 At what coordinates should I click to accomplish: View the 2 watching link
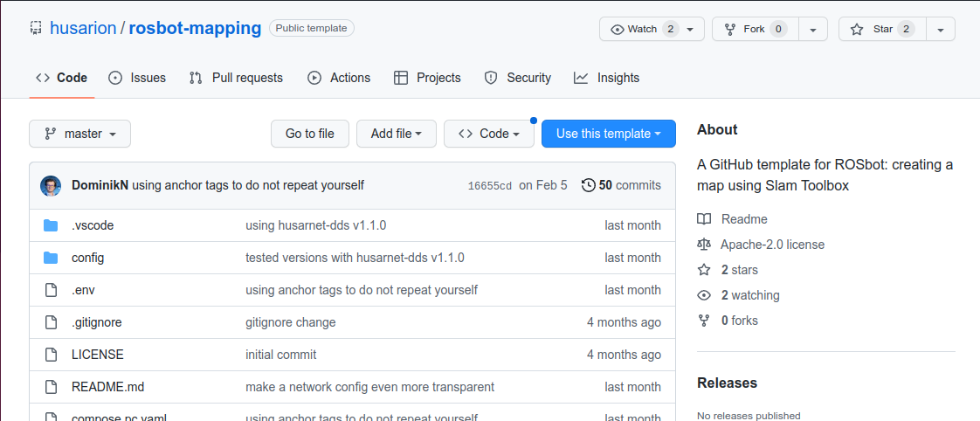750,295
